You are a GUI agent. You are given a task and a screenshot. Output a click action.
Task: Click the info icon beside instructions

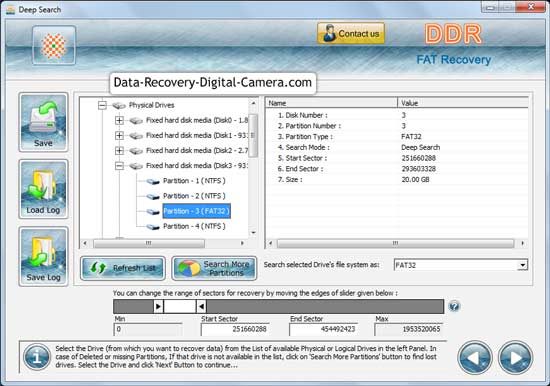pyautogui.click(x=37, y=357)
